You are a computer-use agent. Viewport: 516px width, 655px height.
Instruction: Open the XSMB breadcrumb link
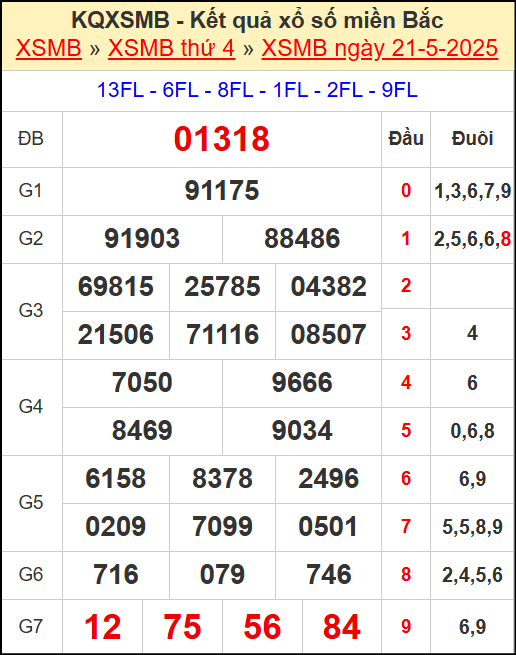tap(48, 48)
